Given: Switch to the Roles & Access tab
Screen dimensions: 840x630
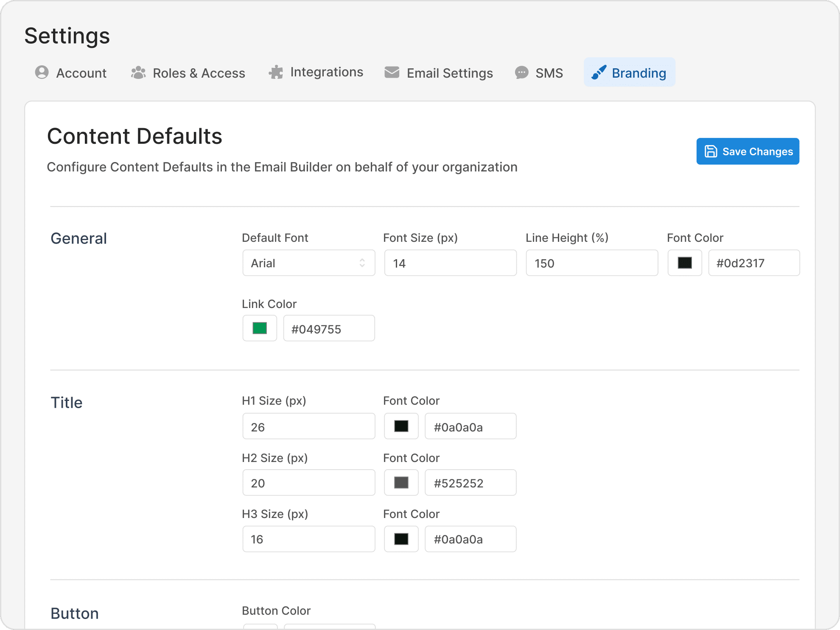Looking at the screenshot, I should point(188,73).
